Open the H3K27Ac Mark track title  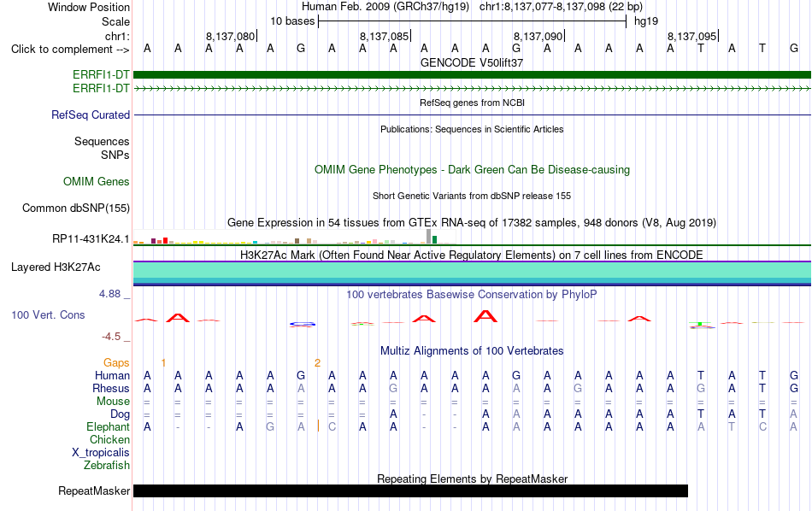[x=472, y=255]
